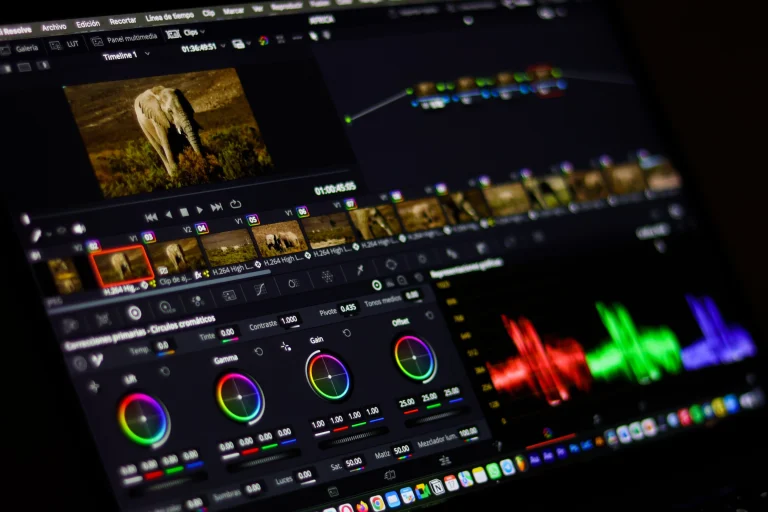Open the Línea de tiempo menu

point(169,17)
